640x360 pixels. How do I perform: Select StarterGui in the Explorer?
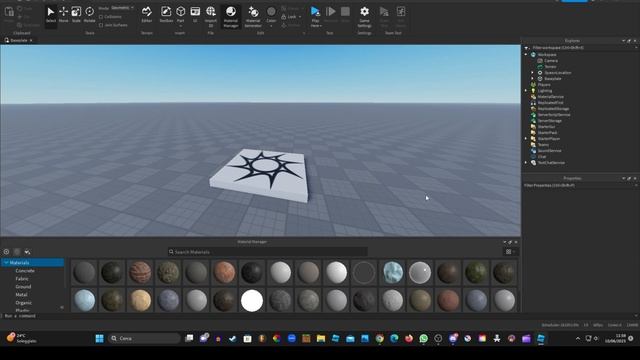pyautogui.click(x=546, y=127)
